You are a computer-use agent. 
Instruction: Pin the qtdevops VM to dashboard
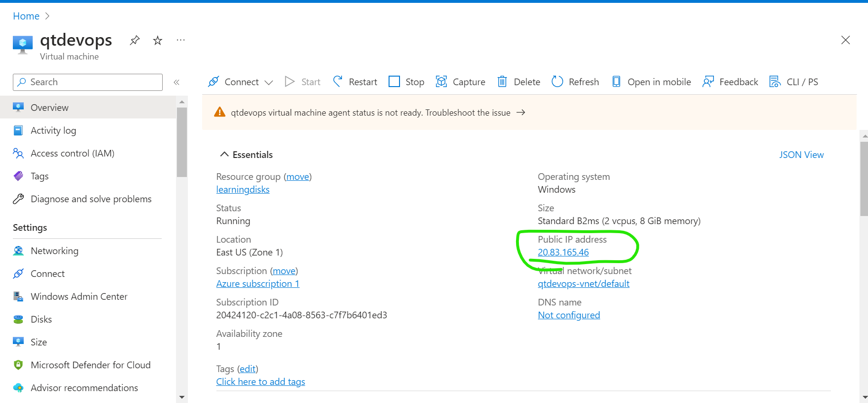point(135,40)
